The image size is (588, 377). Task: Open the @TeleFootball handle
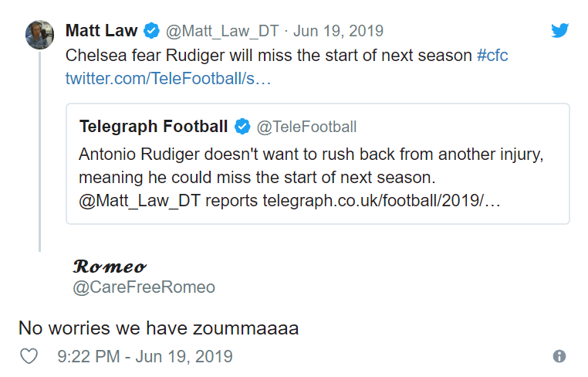(x=306, y=127)
